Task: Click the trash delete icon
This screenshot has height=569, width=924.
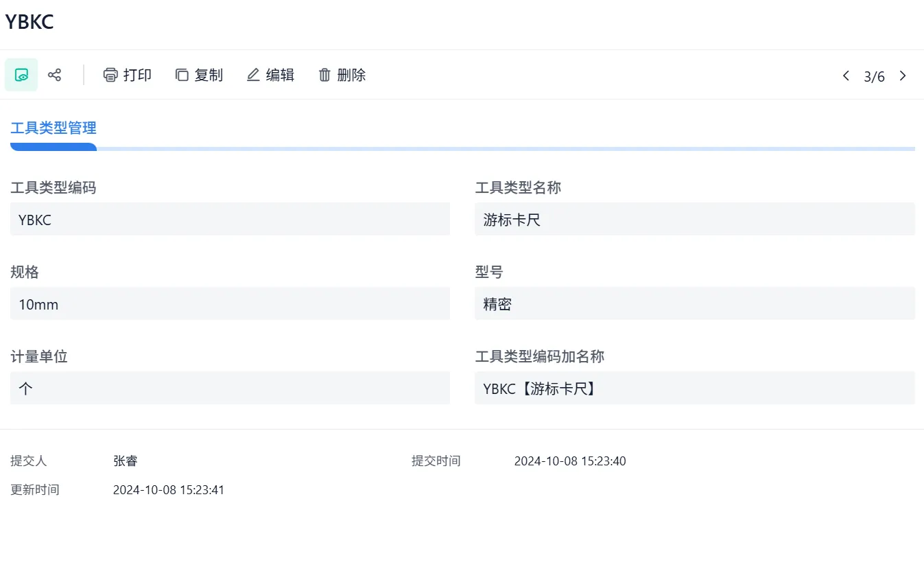Action: pyautogui.click(x=324, y=75)
